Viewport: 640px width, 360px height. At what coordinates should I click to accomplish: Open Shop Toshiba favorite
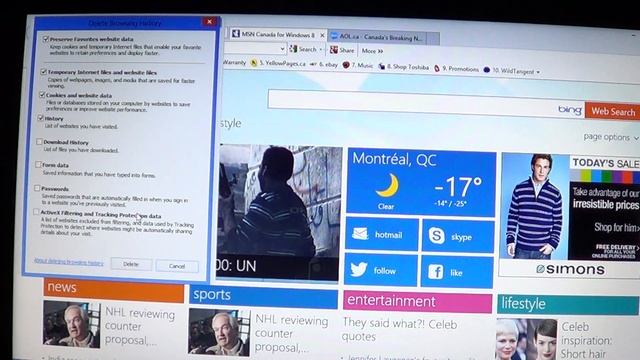[x=404, y=67]
